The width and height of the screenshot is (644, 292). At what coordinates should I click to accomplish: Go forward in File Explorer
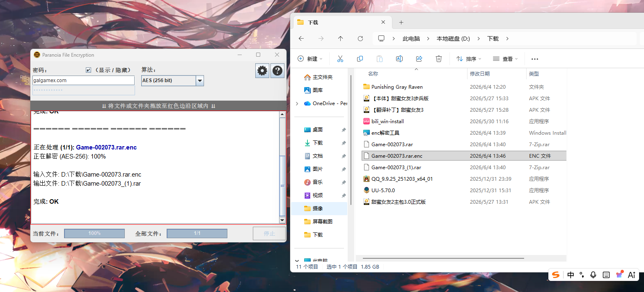pos(321,39)
